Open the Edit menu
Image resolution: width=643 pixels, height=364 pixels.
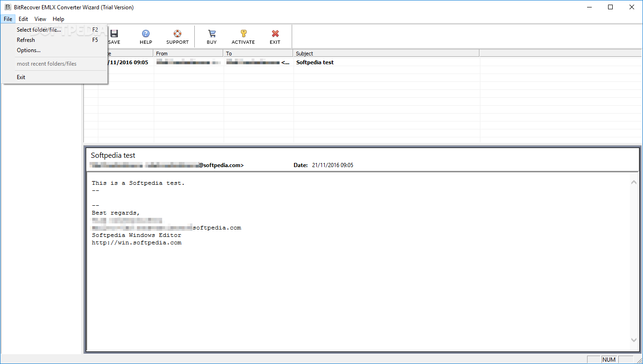[x=23, y=19]
